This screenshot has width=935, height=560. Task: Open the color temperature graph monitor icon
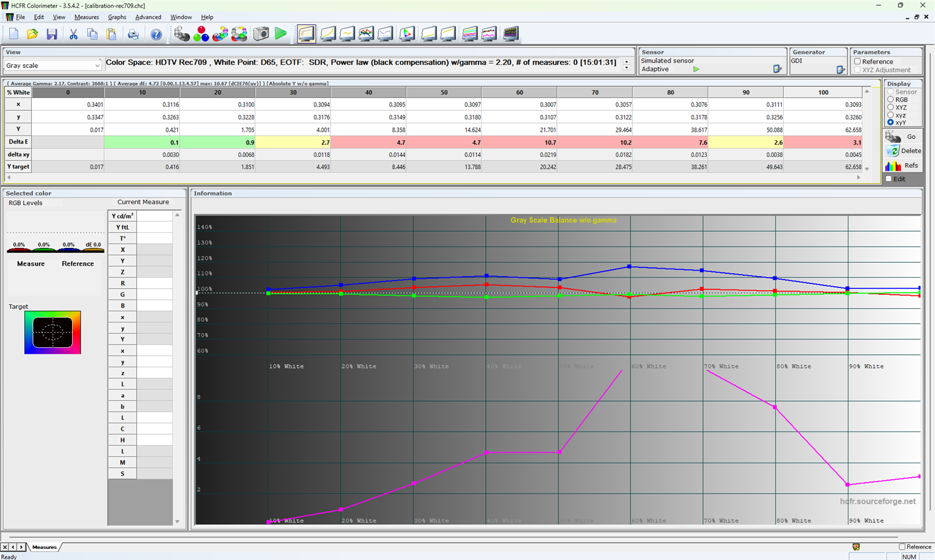386,34
